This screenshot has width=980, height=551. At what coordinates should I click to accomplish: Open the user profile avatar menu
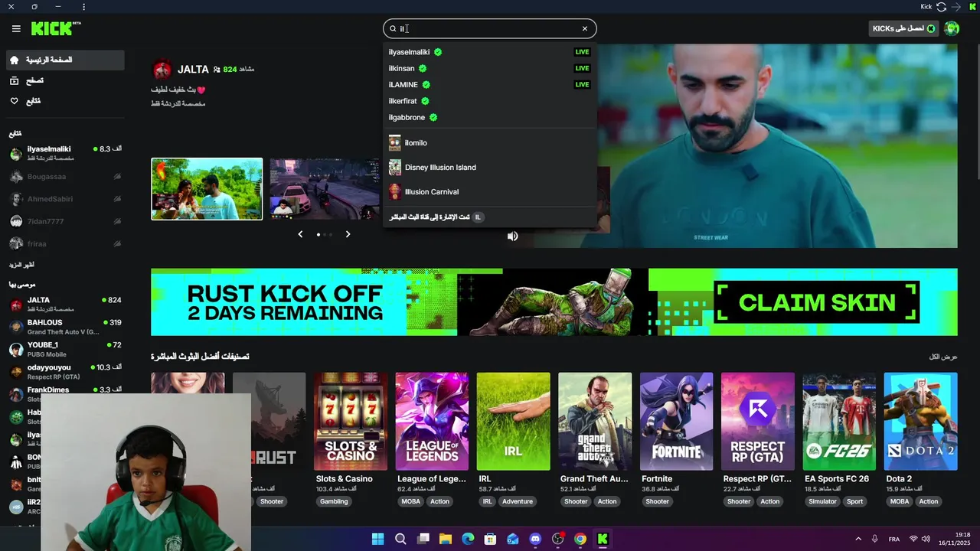tap(952, 28)
